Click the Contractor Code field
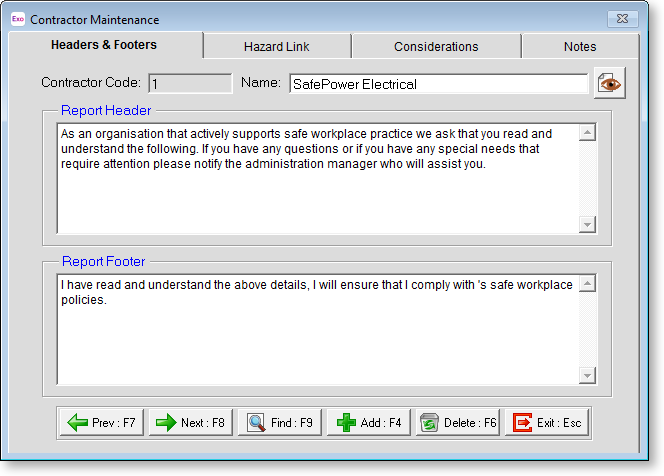The width and height of the screenshot is (664, 476). 190,83
